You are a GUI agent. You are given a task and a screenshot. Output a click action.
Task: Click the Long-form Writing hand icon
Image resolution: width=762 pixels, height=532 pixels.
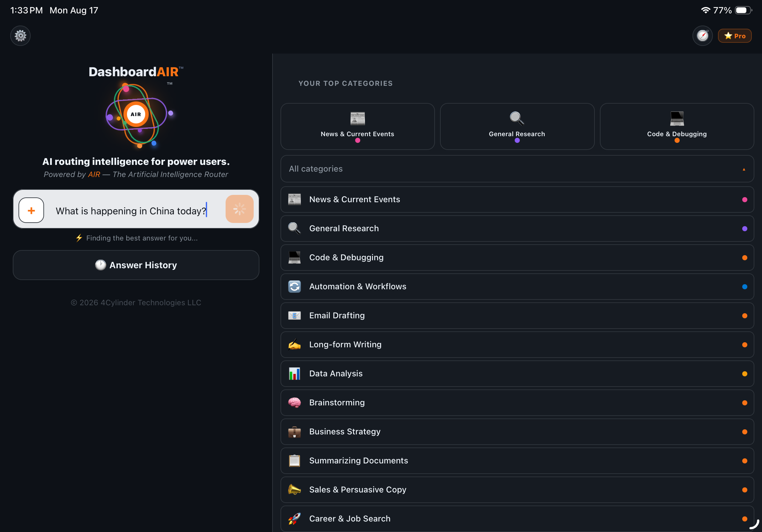[x=295, y=344]
